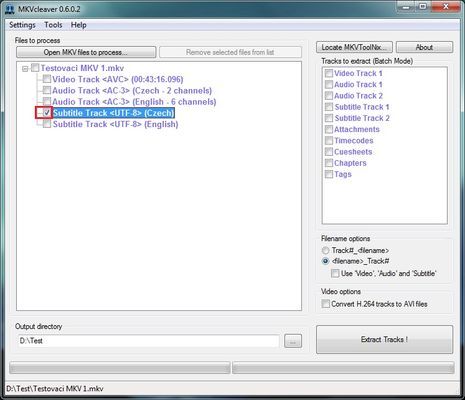The height and width of the screenshot is (400, 465).
Task: Click the Extract Tracks button
Action: pos(384,339)
